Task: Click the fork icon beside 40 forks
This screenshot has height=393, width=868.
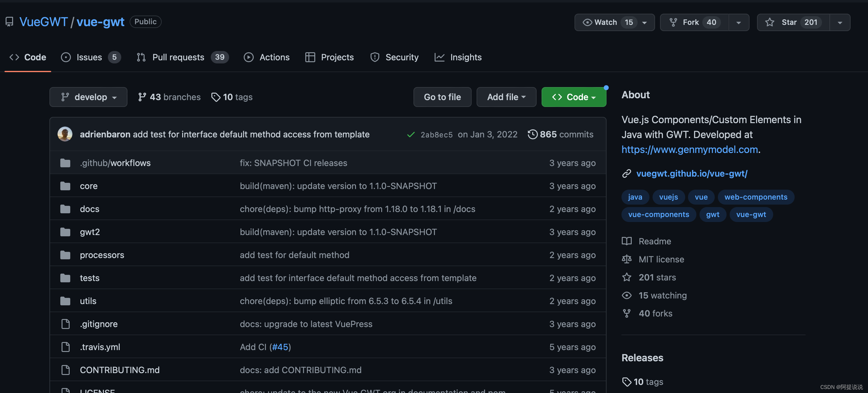Action: coord(627,313)
